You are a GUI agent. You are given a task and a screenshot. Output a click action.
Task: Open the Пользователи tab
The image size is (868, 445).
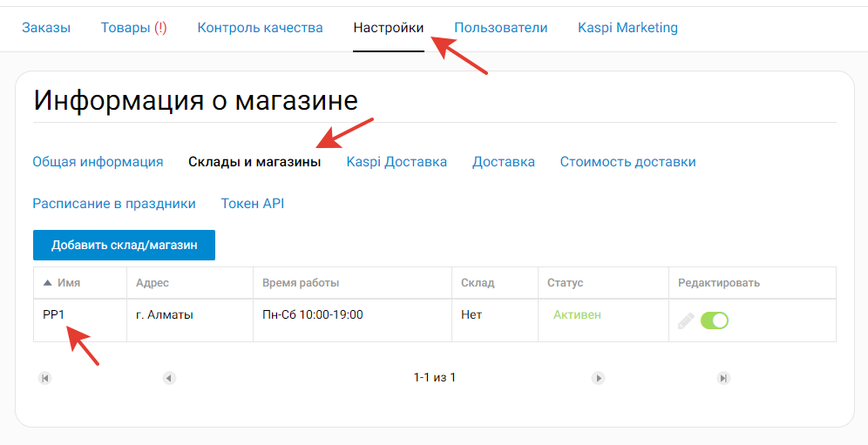click(x=501, y=28)
